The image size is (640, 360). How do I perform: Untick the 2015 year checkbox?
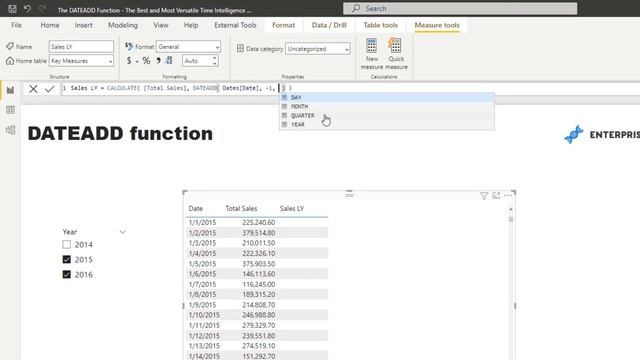67,260
